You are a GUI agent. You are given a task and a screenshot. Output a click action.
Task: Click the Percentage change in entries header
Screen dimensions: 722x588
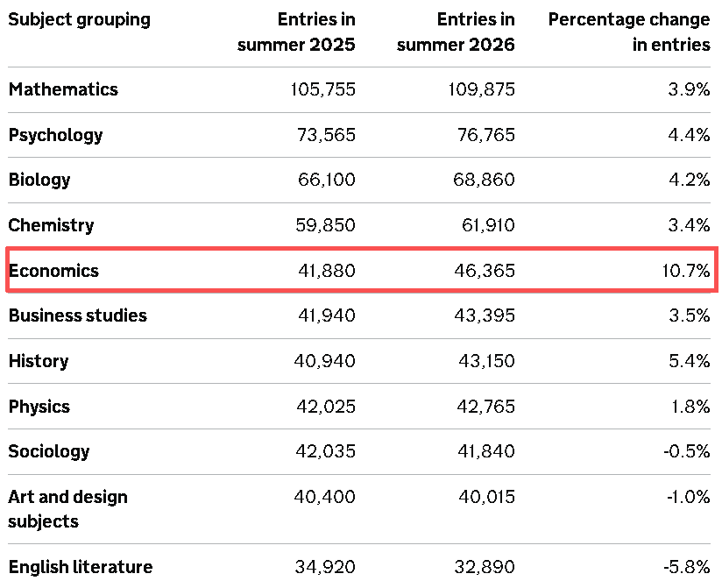click(629, 32)
